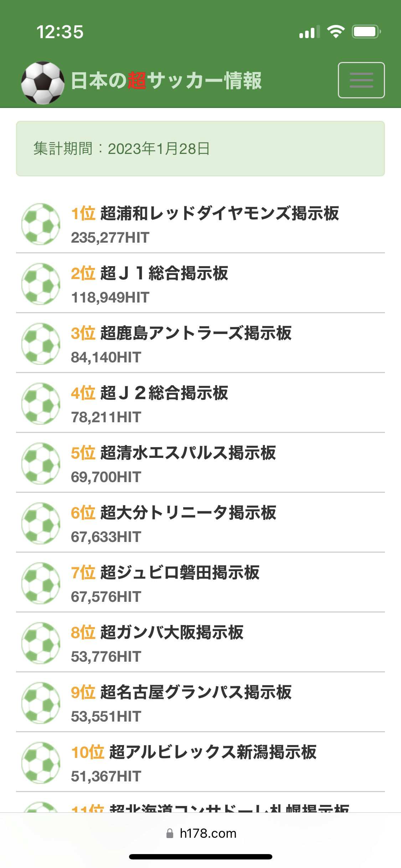Open 超清水エスパルス掲示板 board
The image size is (401, 868).
pyautogui.click(x=188, y=453)
